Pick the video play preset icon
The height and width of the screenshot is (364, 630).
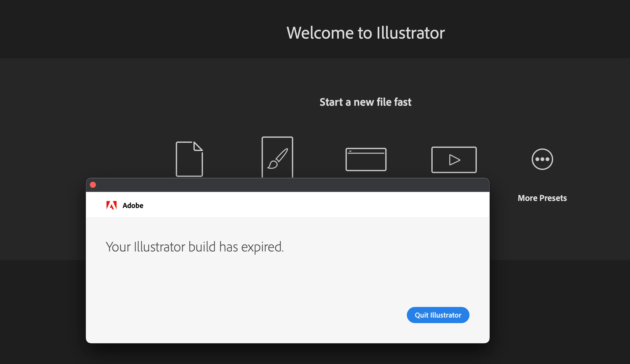tap(454, 160)
